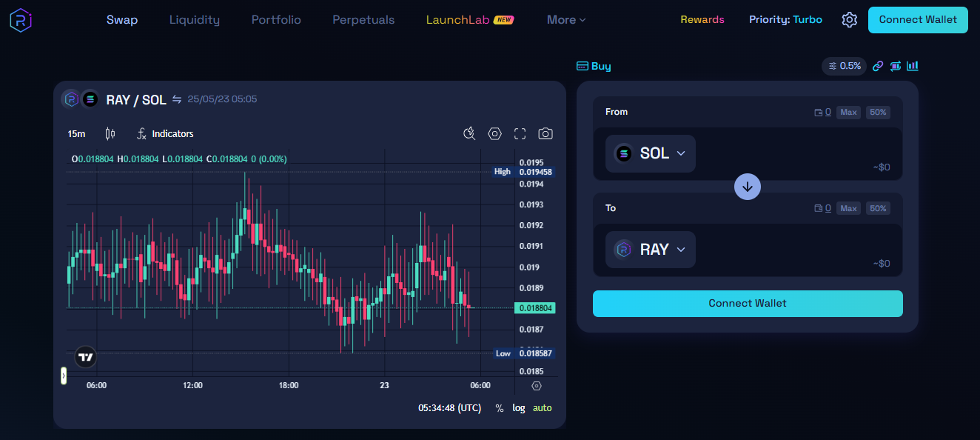Image resolution: width=980 pixels, height=440 pixels.
Task: Expand the chart side panel arrow
Action: click(x=64, y=376)
